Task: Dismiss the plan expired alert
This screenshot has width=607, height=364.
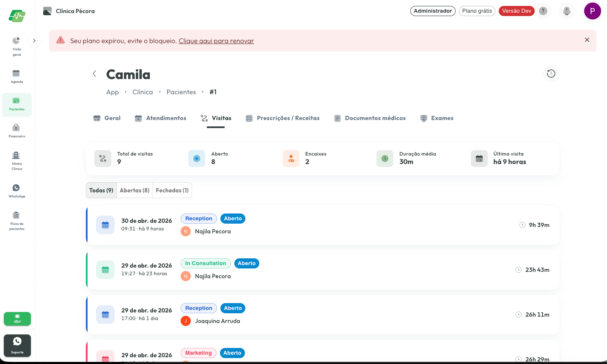Action: click(x=587, y=40)
